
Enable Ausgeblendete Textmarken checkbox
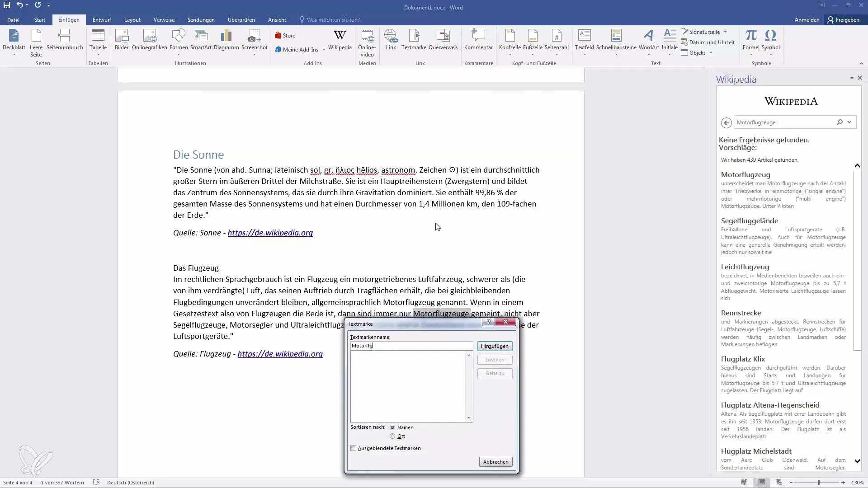[x=353, y=448]
